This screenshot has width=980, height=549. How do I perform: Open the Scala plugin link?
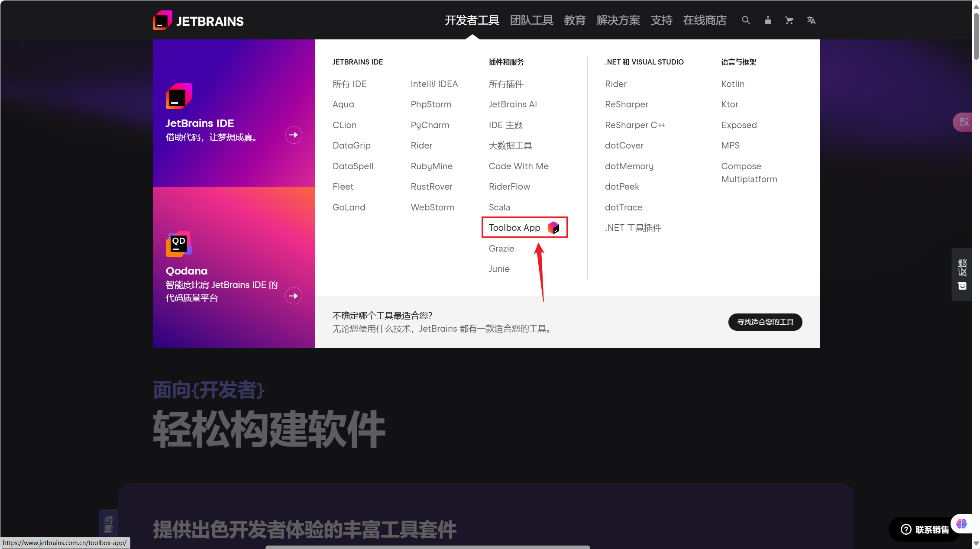500,207
